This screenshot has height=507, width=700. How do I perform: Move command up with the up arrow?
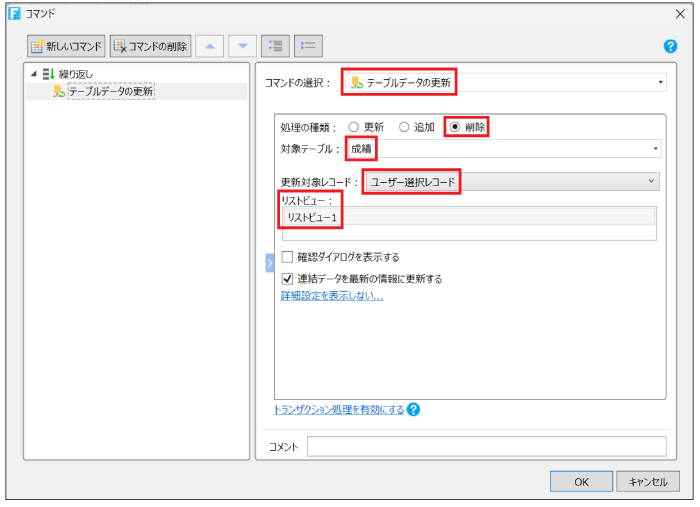210,46
